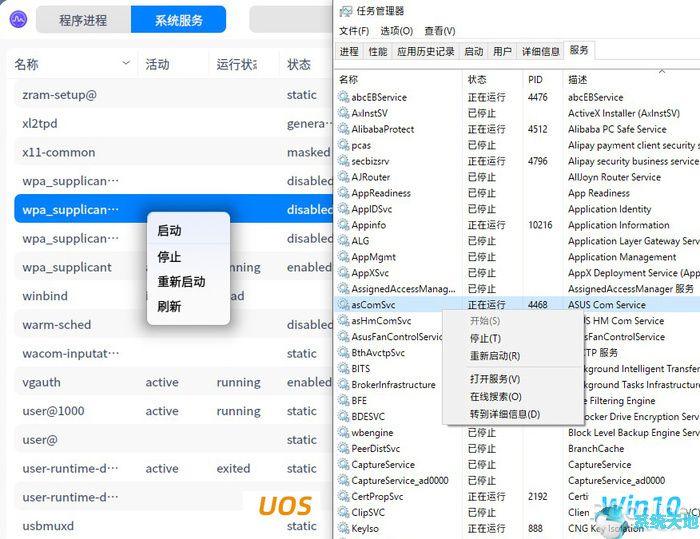Choose 刷新 in the UOS context menu
The image size is (700, 539).
pos(188,306)
